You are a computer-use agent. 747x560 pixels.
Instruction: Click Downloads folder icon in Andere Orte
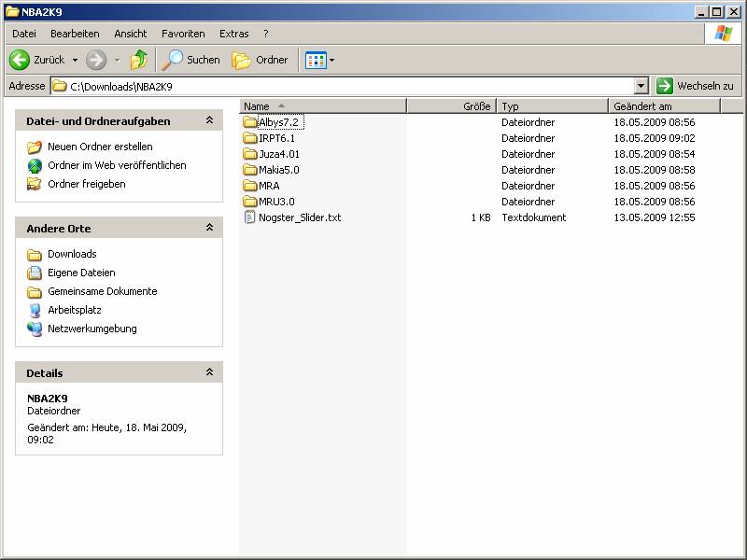[35, 255]
